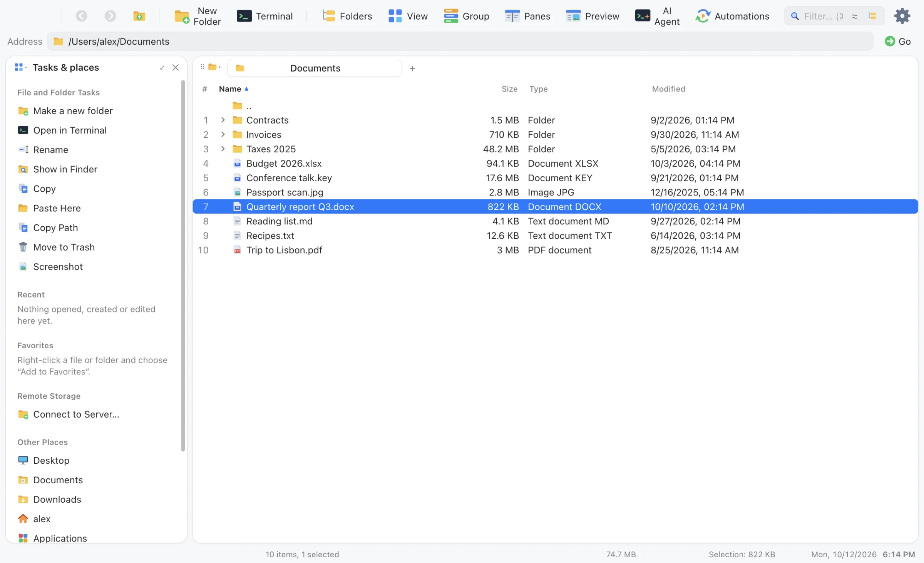
Task: Expand the Taxes 2025 folder chevron
Action: [x=223, y=149]
